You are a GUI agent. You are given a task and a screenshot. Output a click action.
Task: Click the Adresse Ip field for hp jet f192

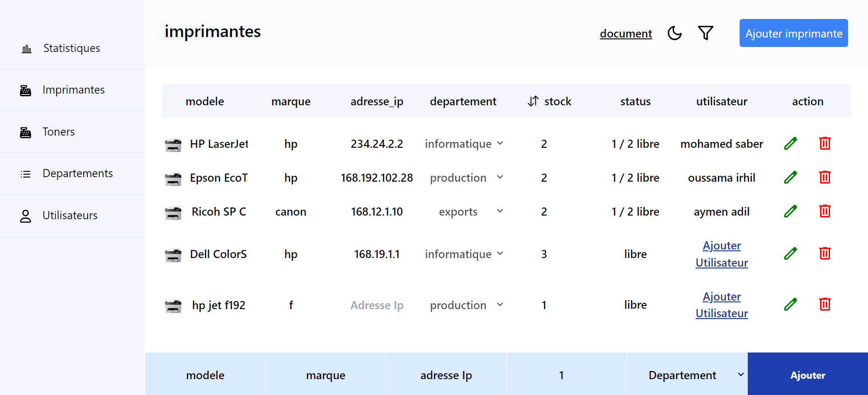pos(377,305)
